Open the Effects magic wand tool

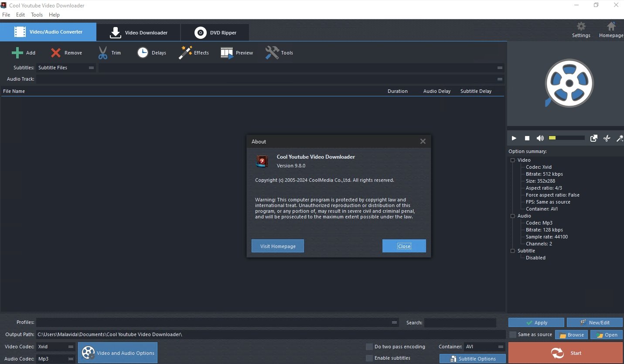185,53
